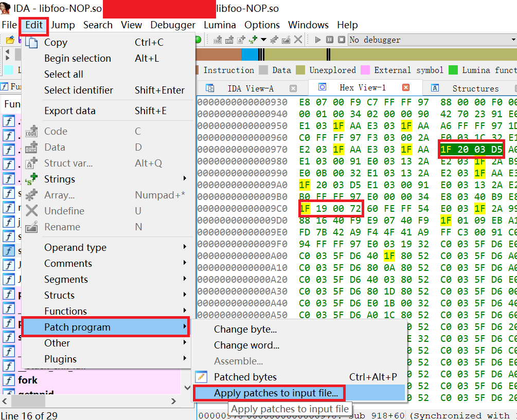This screenshot has height=420, width=517.
Task: Click the highlighted 1F 20 03 D5 bytes
Action: pos(471,150)
